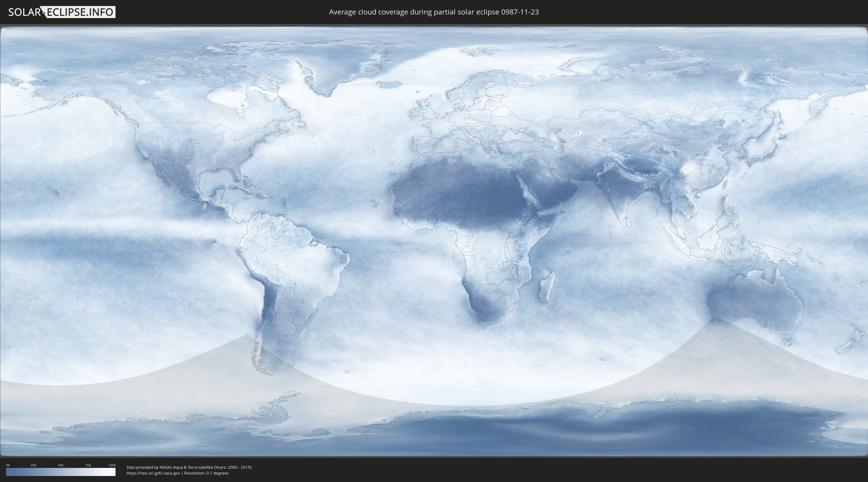This screenshot has height=482, width=868.
Task: Select the title text 'Average cloud coverage during partial solar eclipse 0987-11-23'
Action: 434,12
